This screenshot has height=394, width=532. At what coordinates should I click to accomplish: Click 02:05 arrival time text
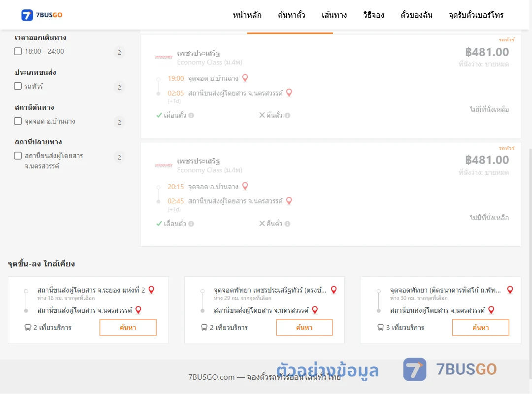tap(176, 93)
